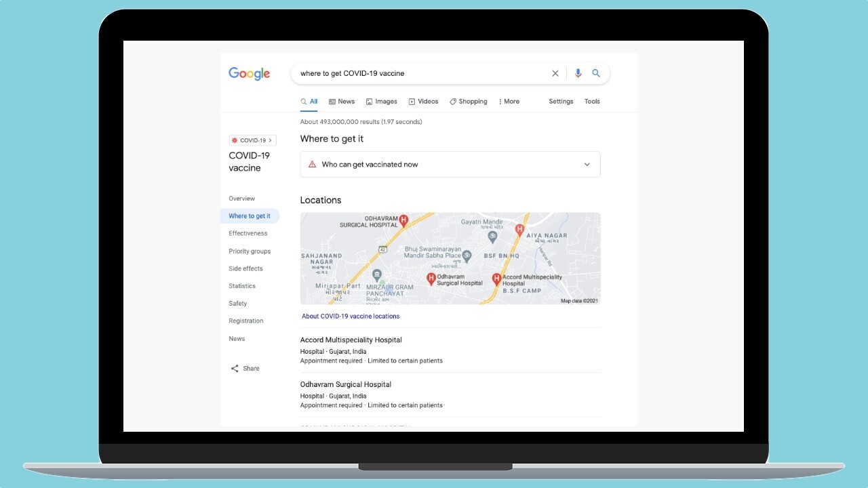Activate voice search with the microphone icon

(x=578, y=73)
